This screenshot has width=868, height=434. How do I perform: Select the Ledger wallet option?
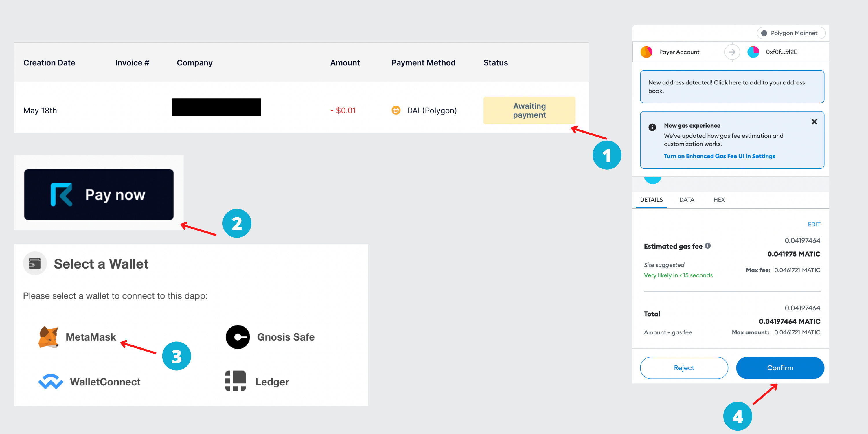click(x=257, y=381)
